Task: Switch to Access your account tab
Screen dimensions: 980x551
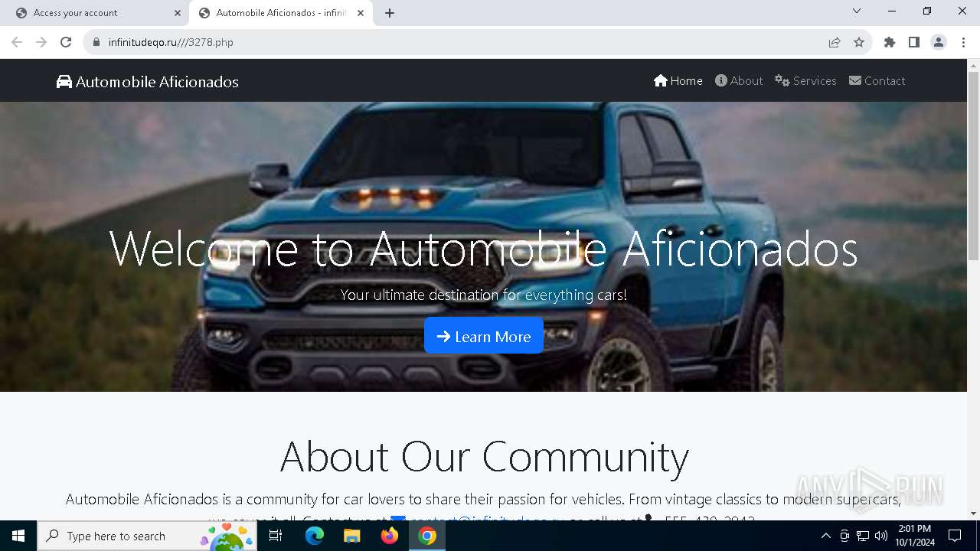Action: point(96,13)
